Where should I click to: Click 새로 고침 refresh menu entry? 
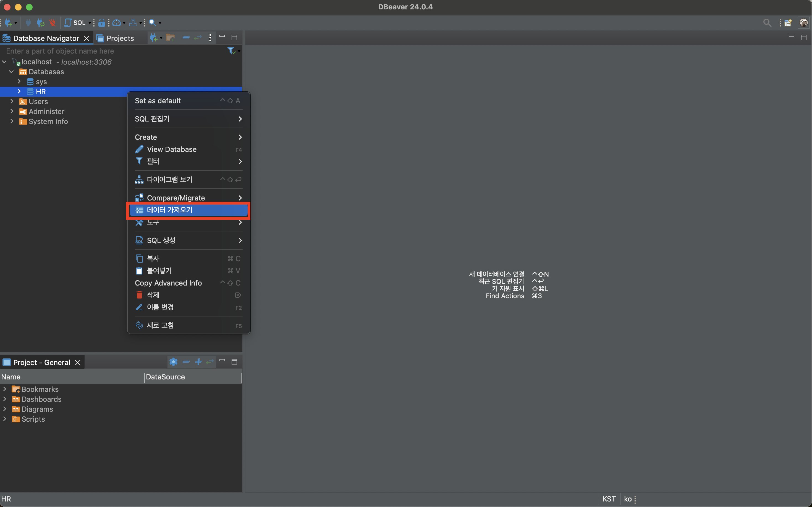(160, 325)
